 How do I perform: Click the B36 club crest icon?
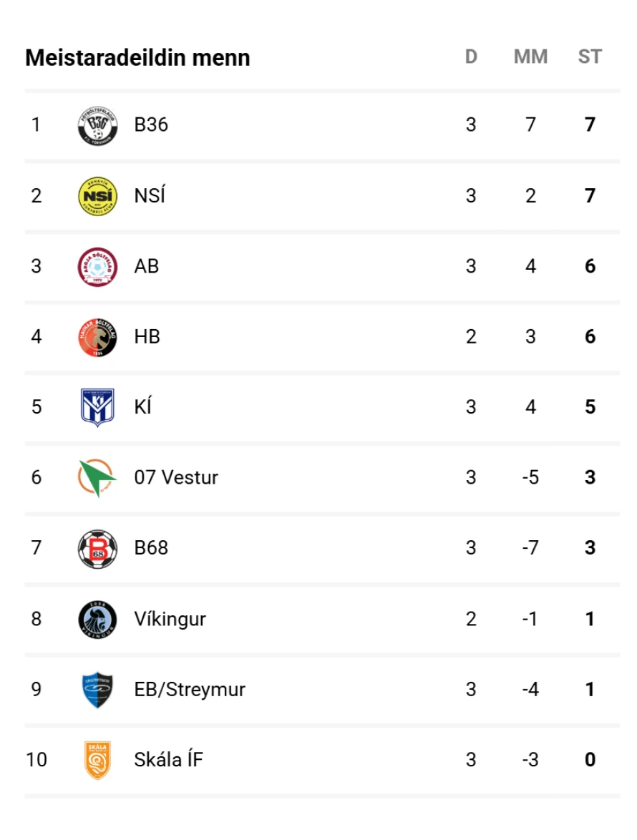coord(97,125)
